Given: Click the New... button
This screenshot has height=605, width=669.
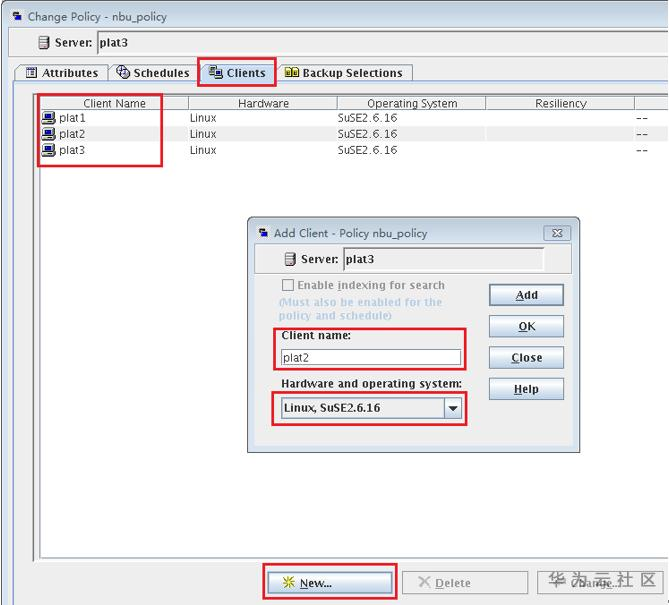Looking at the screenshot, I should point(329,583).
